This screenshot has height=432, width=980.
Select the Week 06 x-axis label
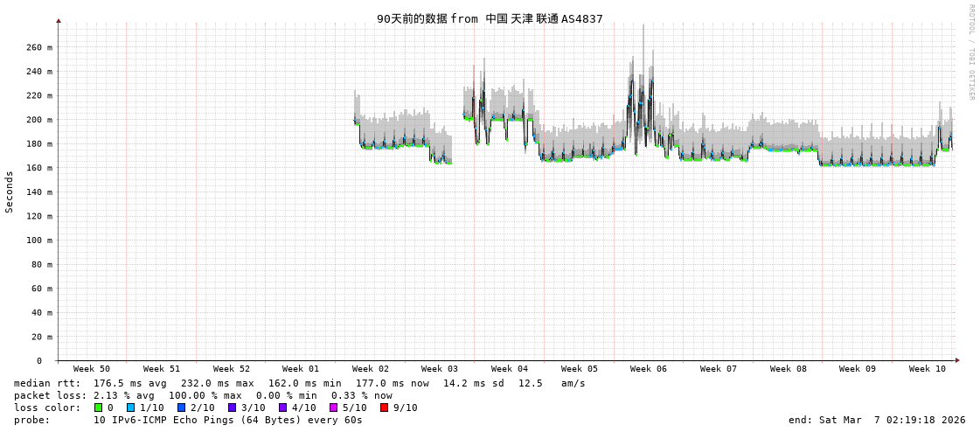649,369
